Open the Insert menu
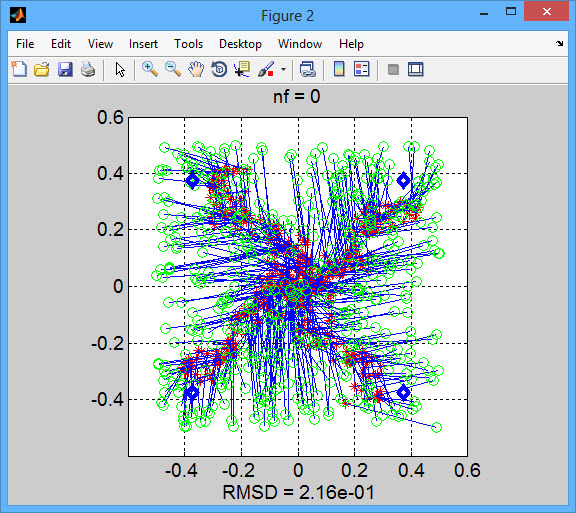The image size is (576, 513). click(143, 44)
